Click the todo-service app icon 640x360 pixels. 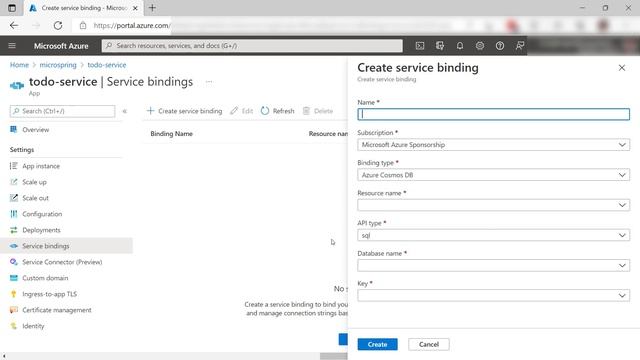click(17, 86)
